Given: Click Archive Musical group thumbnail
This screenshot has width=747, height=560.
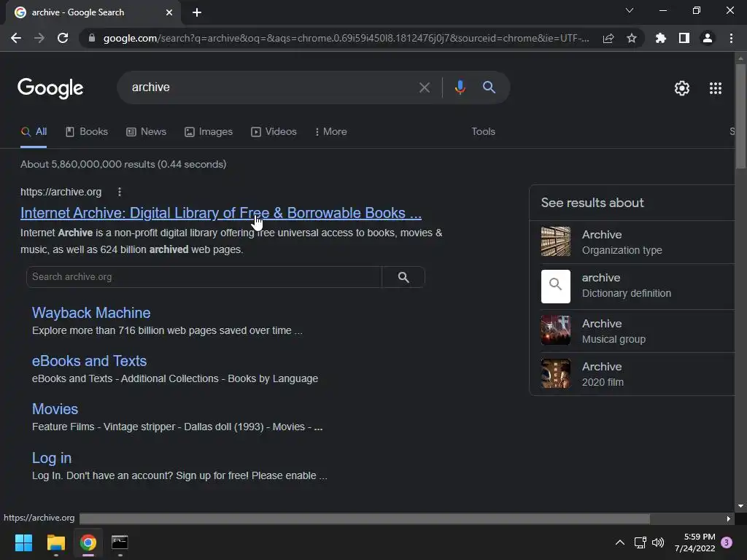Looking at the screenshot, I should point(555,330).
